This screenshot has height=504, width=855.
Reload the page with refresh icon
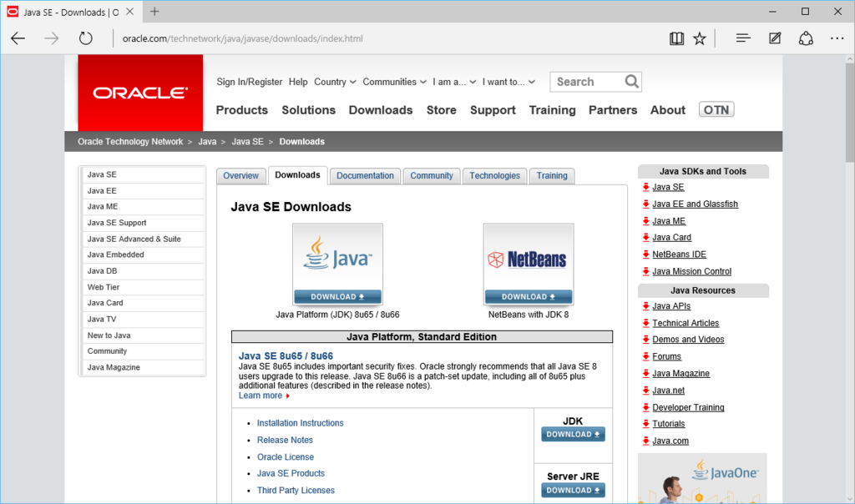point(86,38)
